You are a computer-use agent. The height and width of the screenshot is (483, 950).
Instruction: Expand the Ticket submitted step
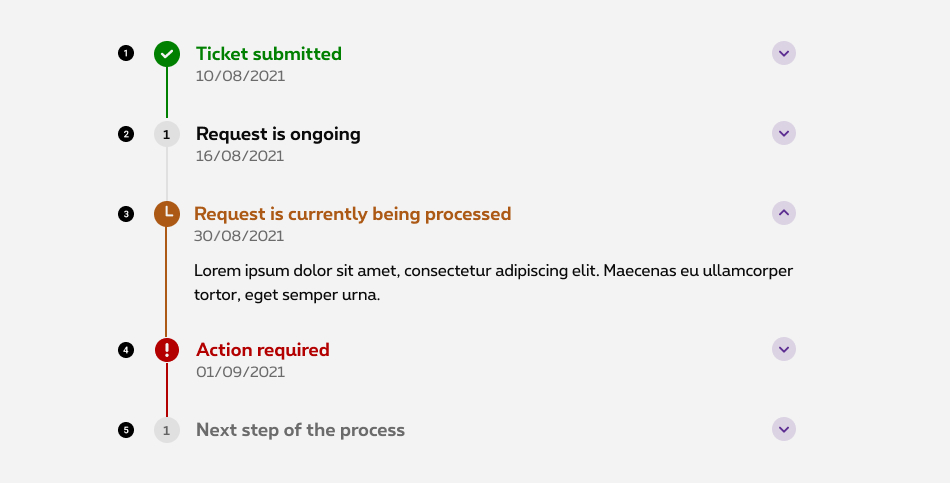point(784,53)
